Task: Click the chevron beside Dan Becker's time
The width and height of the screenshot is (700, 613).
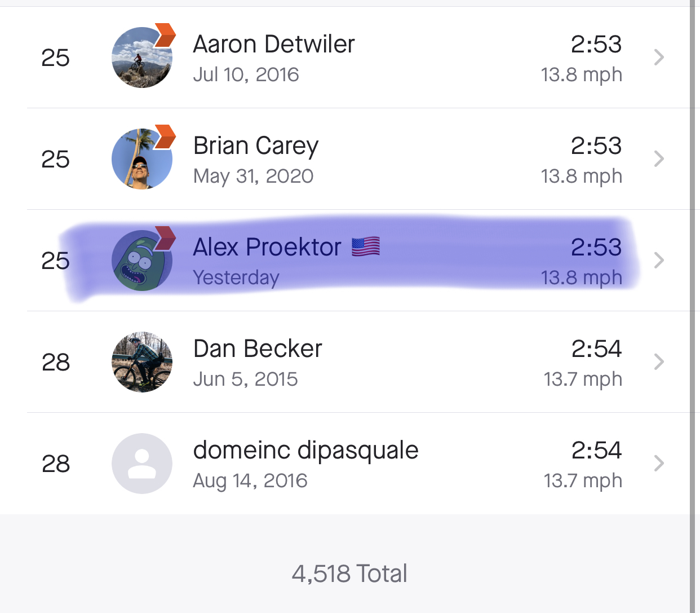Action: pyautogui.click(x=659, y=361)
